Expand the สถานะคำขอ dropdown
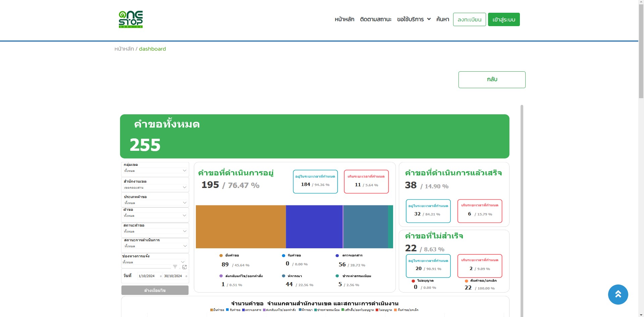Viewport: 644px width, 317px height. [155, 231]
